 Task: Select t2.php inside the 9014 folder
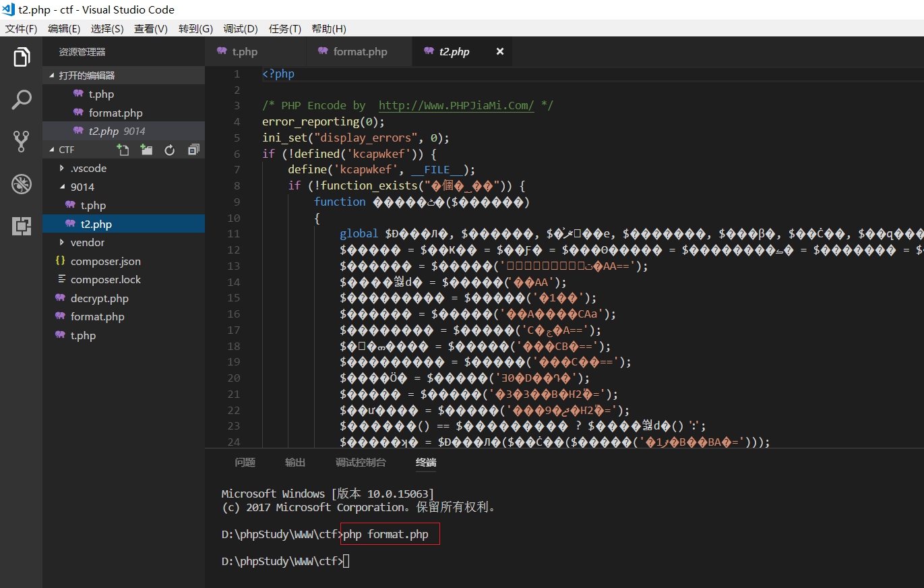[x=123, y=224]
